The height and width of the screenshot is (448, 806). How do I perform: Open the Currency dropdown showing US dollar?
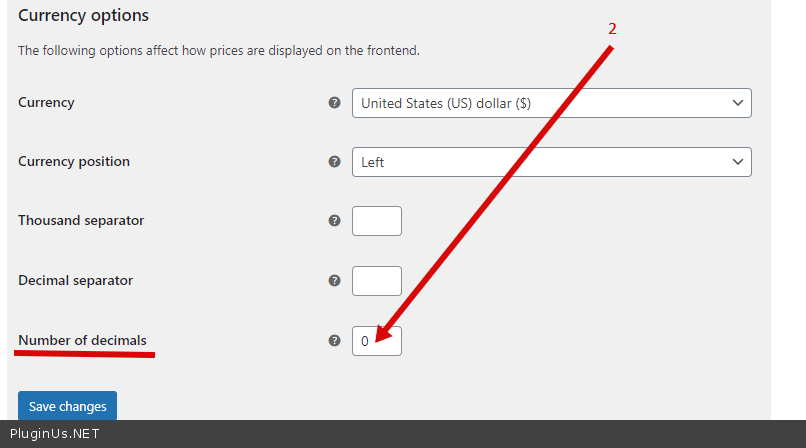tap(551, 103)
